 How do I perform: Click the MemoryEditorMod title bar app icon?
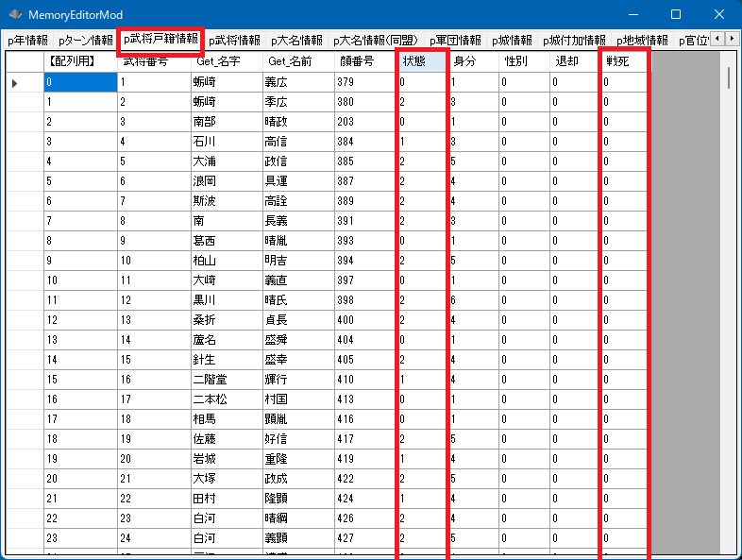click(15, 15)
